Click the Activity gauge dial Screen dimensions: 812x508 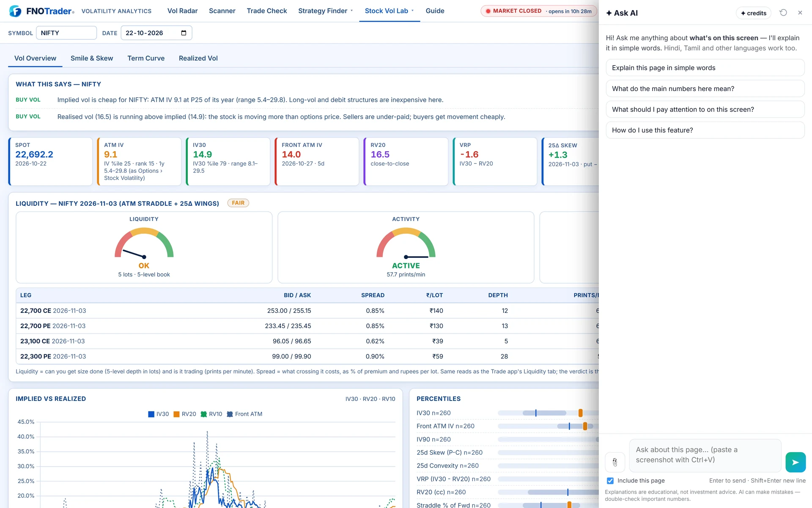point(406,243)
